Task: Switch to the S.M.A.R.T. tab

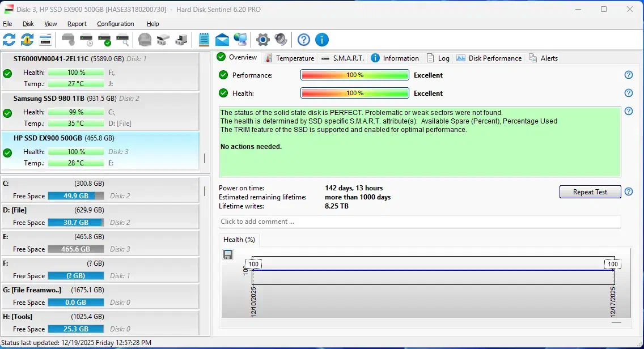Action: click(x=343, y=58)
